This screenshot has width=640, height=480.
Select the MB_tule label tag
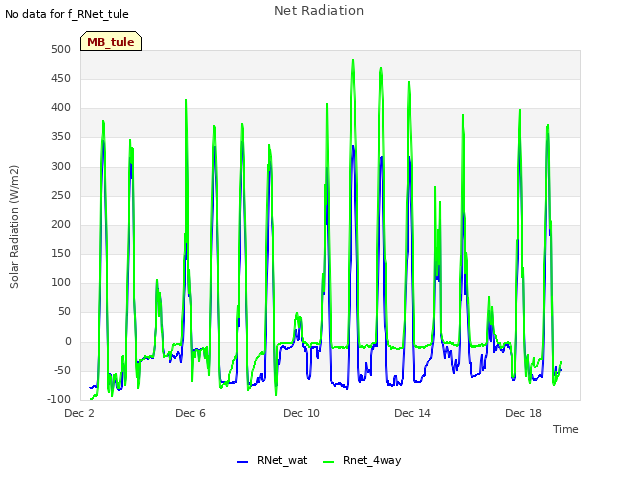111,41
